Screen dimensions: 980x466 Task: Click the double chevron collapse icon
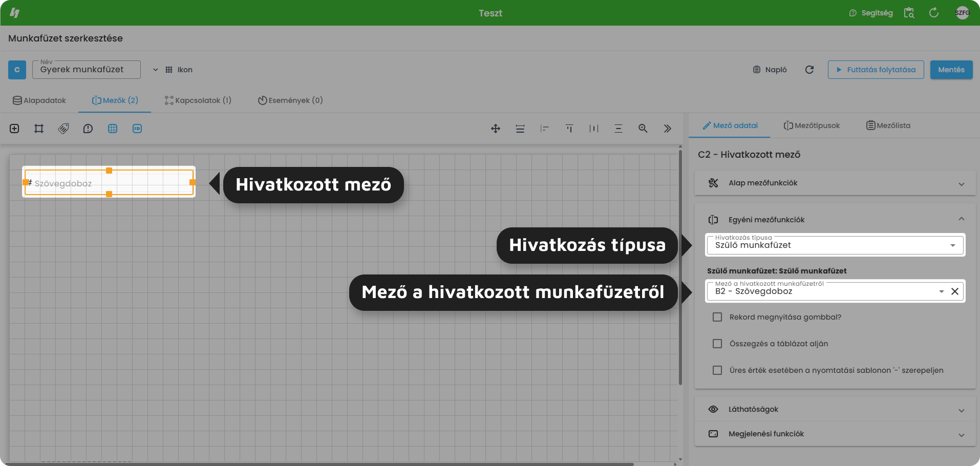click(667, 129)
